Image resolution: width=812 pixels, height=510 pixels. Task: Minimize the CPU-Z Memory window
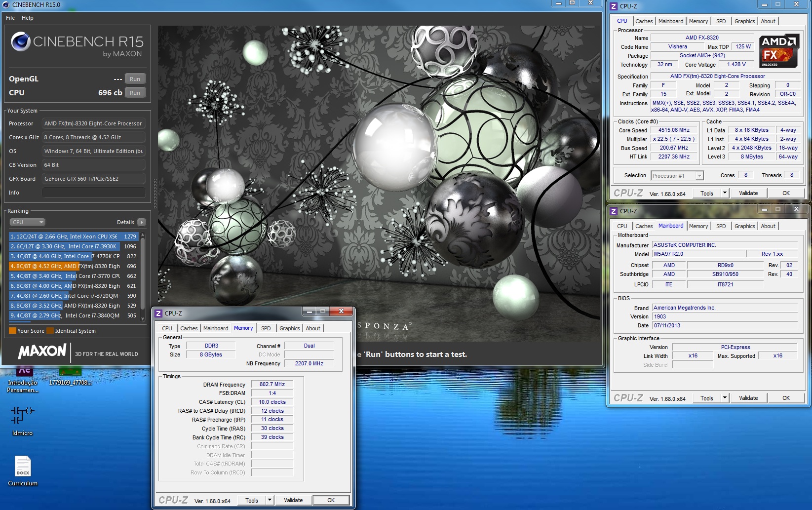pos(309,312)
